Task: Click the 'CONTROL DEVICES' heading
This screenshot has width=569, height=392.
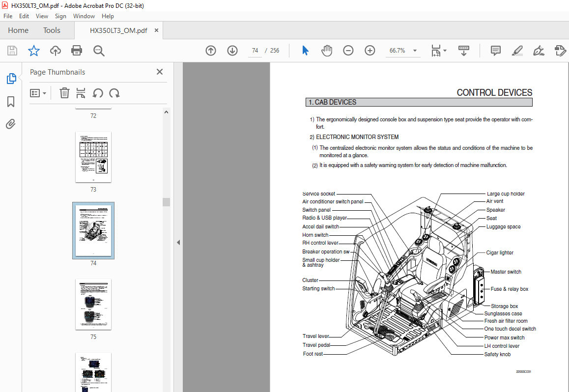Action: tap(494, 93)
